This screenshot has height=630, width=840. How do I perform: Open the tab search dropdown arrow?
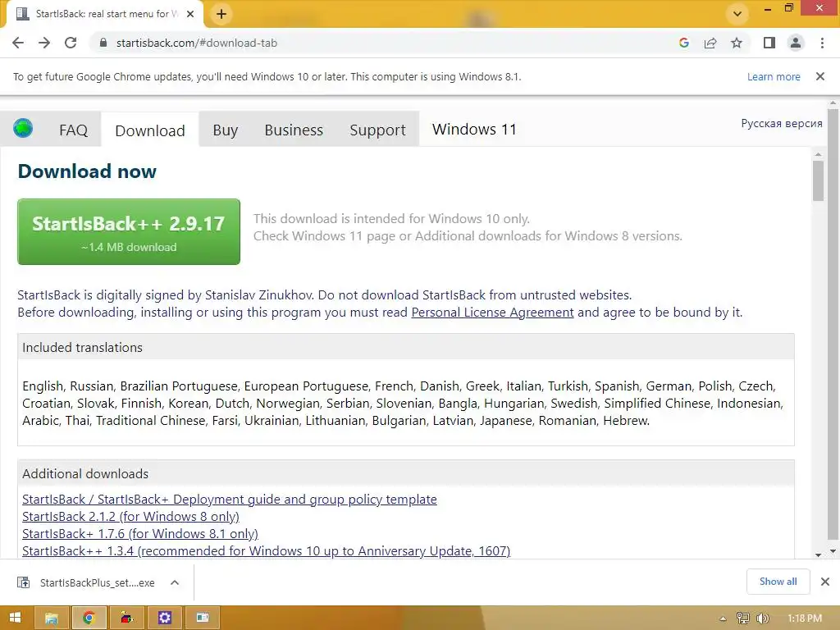[x=737, y=14]
